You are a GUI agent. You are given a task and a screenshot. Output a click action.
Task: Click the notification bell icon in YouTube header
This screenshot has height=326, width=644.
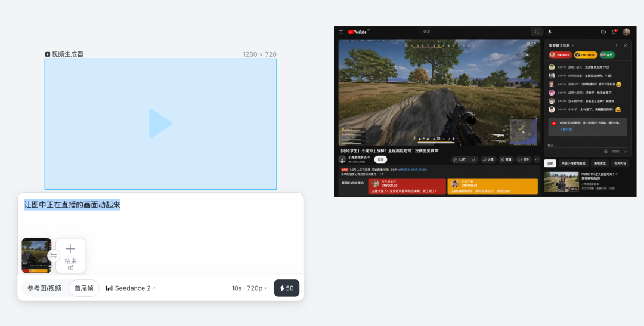point(614,32)
